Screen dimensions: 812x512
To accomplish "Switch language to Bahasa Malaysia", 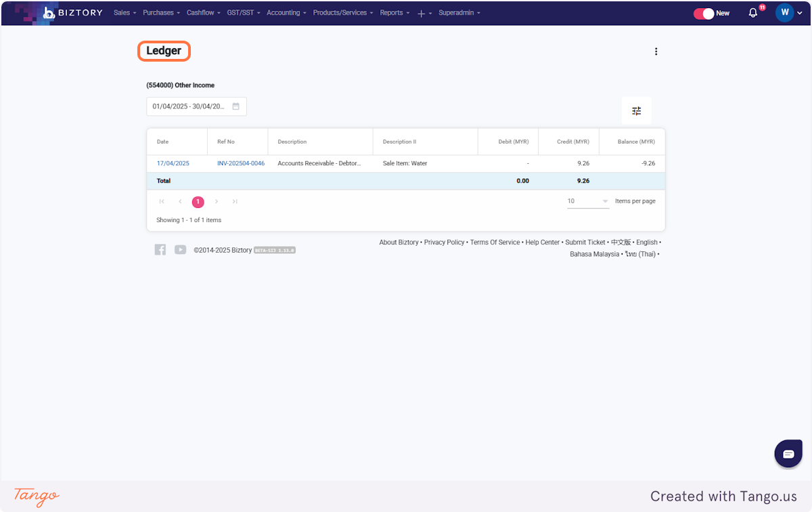I will coord(594,255).
